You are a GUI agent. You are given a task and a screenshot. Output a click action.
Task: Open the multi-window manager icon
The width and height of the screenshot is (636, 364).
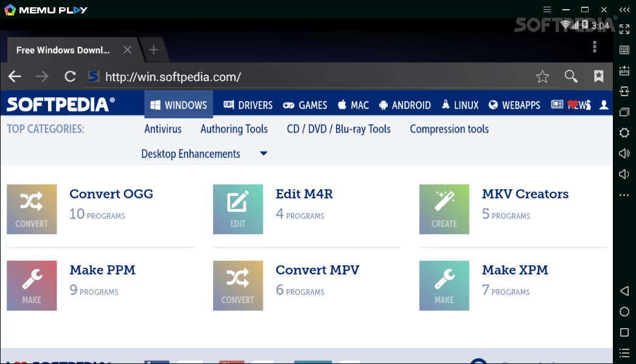624,112
